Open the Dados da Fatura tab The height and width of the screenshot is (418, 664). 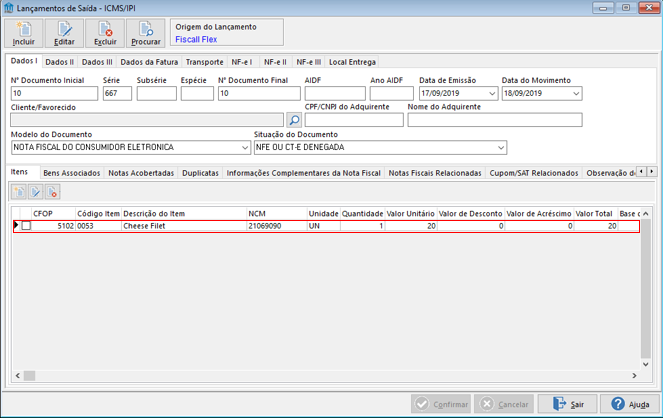[149, 62]
